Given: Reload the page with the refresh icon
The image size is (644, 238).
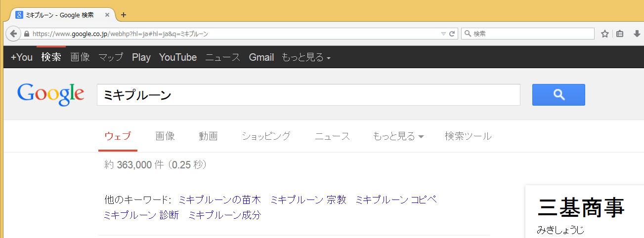Looking at the screenshot, I should click(x=452, y=34).
